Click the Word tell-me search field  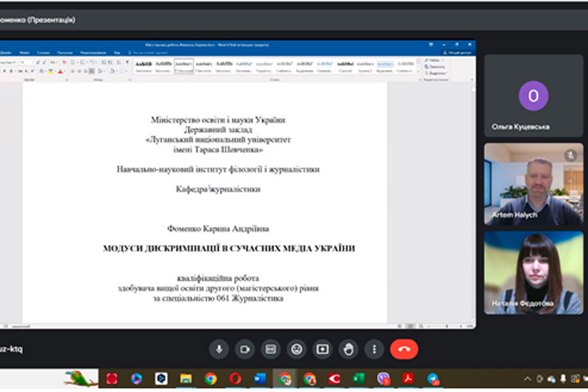tap(148, 53)
